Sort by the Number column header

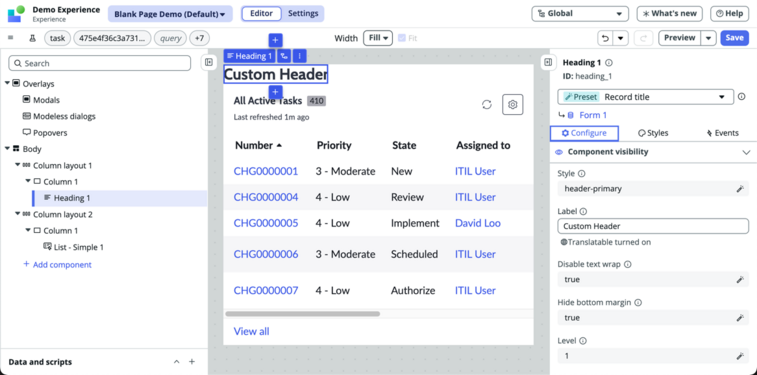[258, 145]
